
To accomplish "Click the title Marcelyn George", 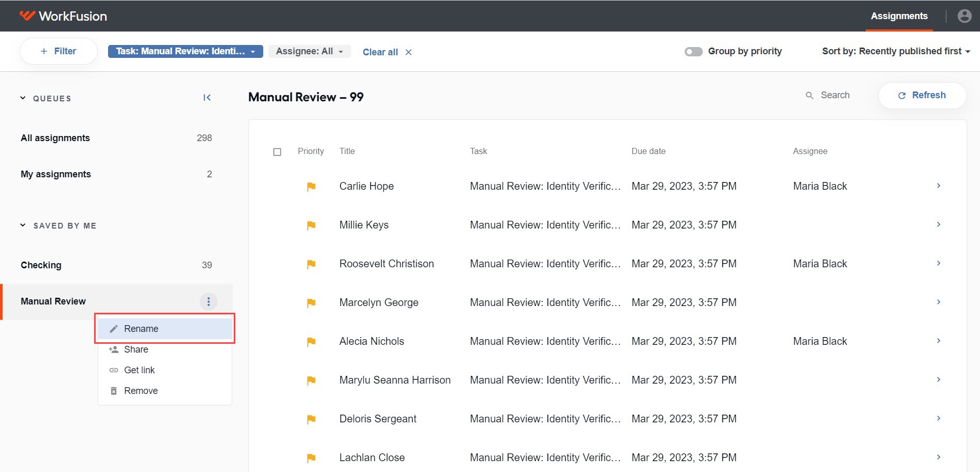I will tap(379, 302).
